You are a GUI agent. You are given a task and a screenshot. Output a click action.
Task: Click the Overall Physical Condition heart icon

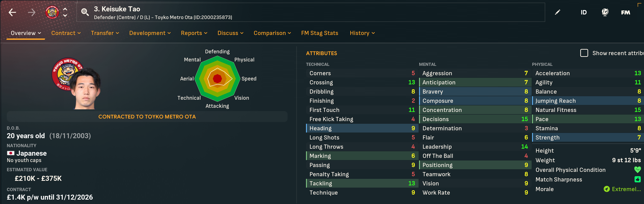pos(637,170)
